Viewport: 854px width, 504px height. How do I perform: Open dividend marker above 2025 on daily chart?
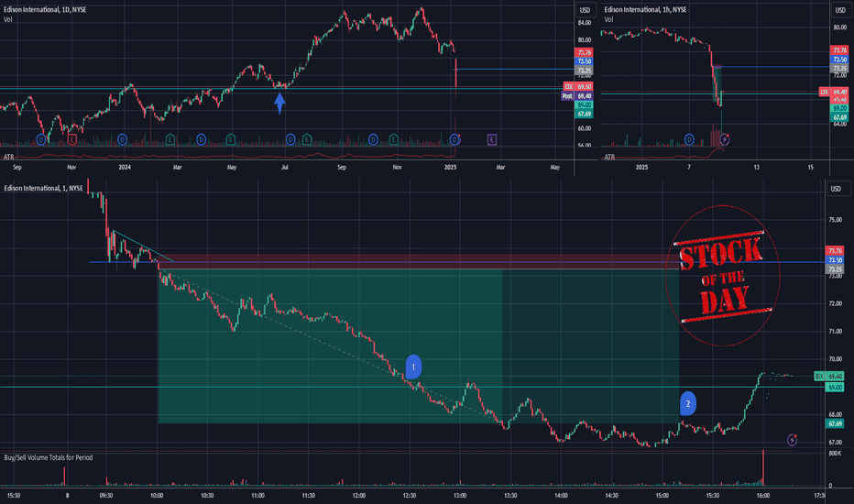pyautogui.click(x=454, y=140)
